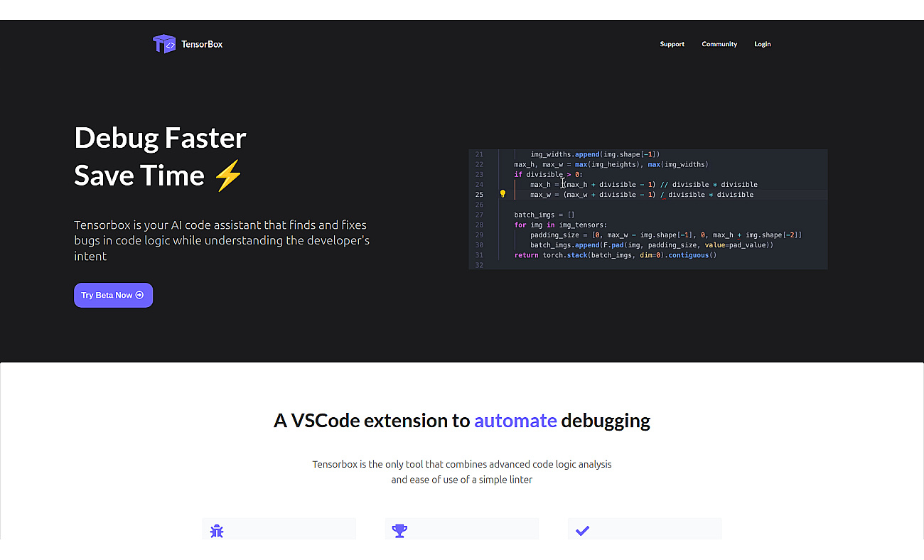
Task: Click the lightbulb hint icon on line 25
Action: 503,194
